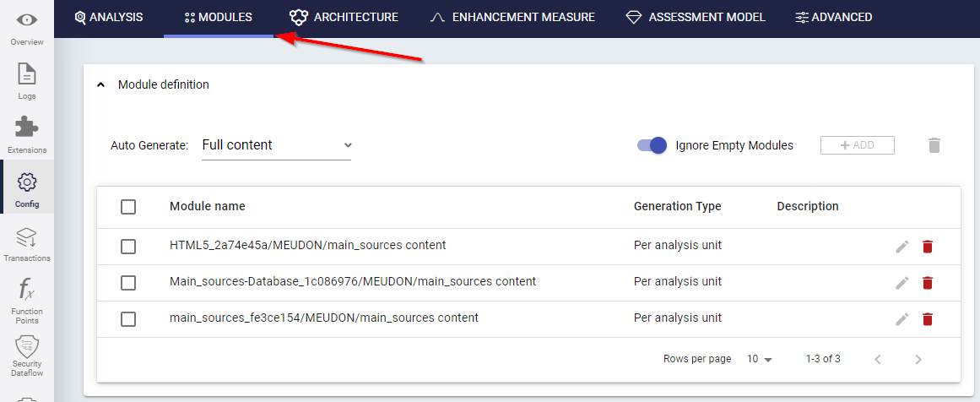Open the Function Points icon

[x=26, y=290]
